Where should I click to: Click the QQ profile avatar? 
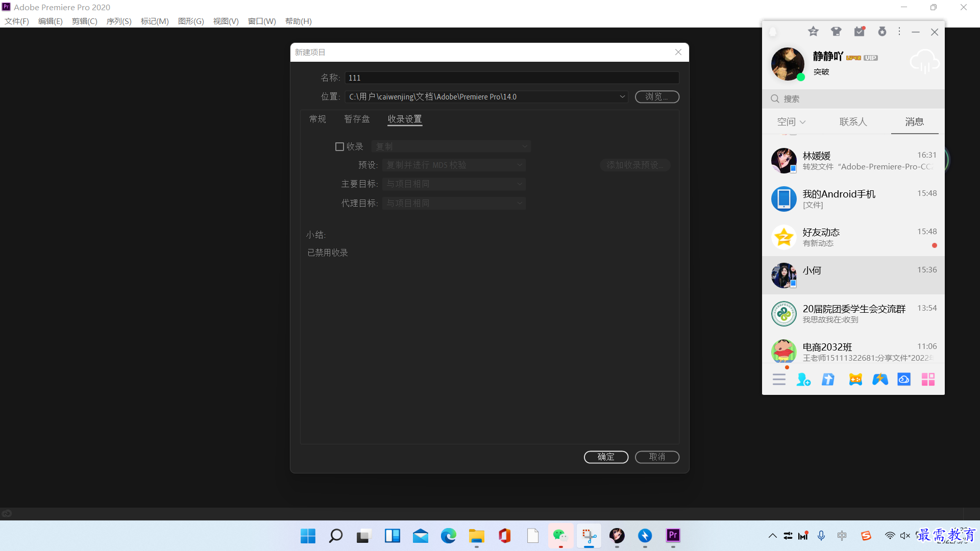coord(788,64)
